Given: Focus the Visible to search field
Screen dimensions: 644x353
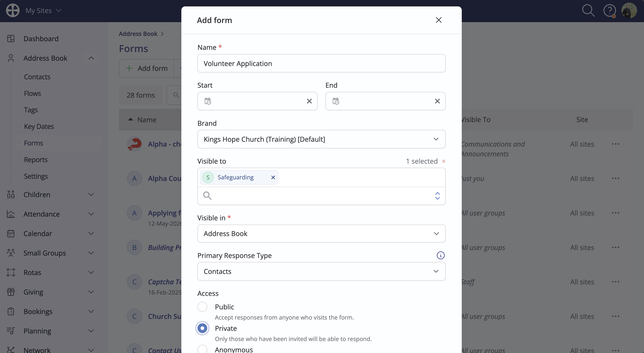Looking at the screenshot, I should click(x=321, y=196).
